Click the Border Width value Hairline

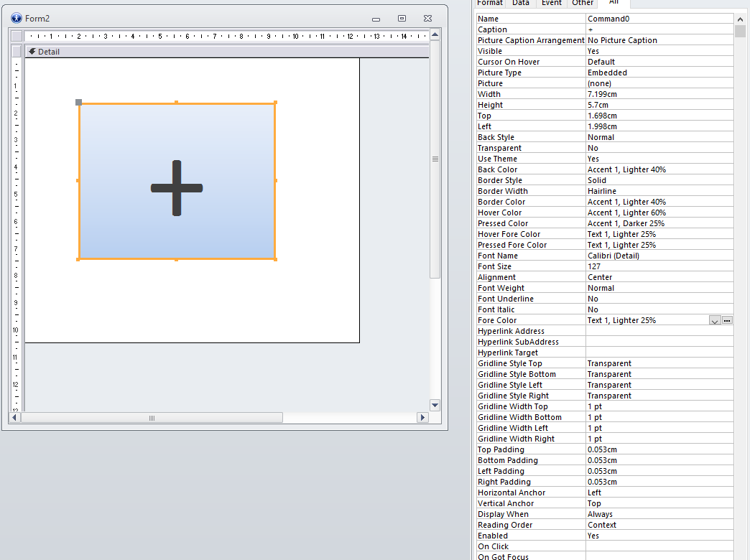[659, 191]
